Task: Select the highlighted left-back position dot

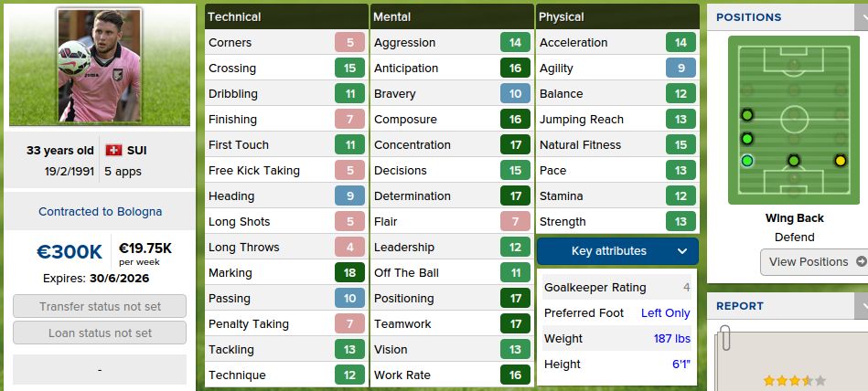Action: tap(747, 161)
